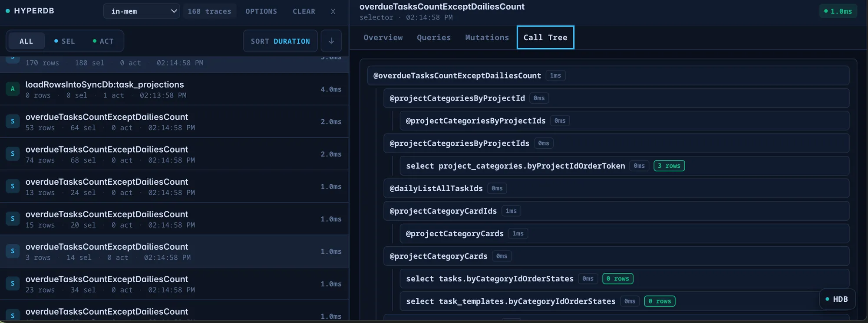Click the HYPERDB logo title
The height and width of the screenshot is (323, 868).
coord(34,11)
